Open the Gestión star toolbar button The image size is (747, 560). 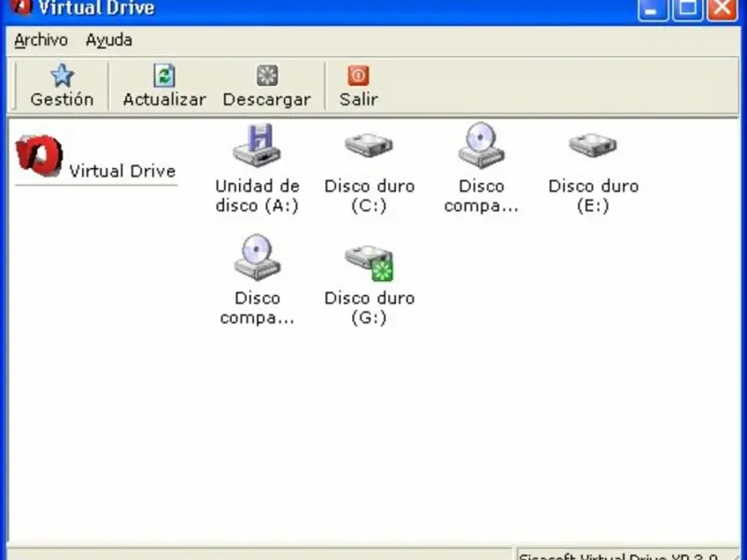(x=62, y=86)
